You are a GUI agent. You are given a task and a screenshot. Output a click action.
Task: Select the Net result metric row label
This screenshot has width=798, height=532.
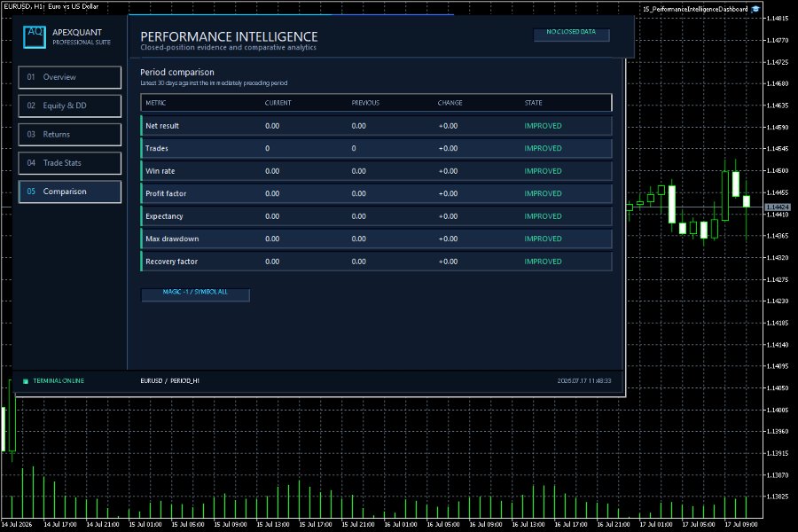[x=162, y=126]
